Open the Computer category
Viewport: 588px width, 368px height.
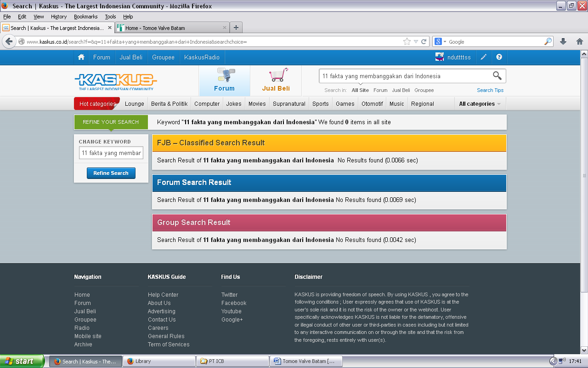207,104
